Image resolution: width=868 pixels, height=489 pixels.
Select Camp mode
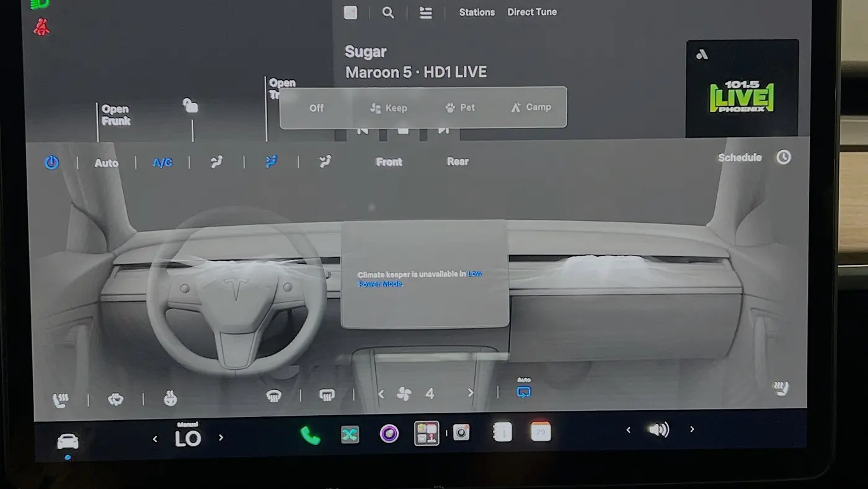click(531, 107)
